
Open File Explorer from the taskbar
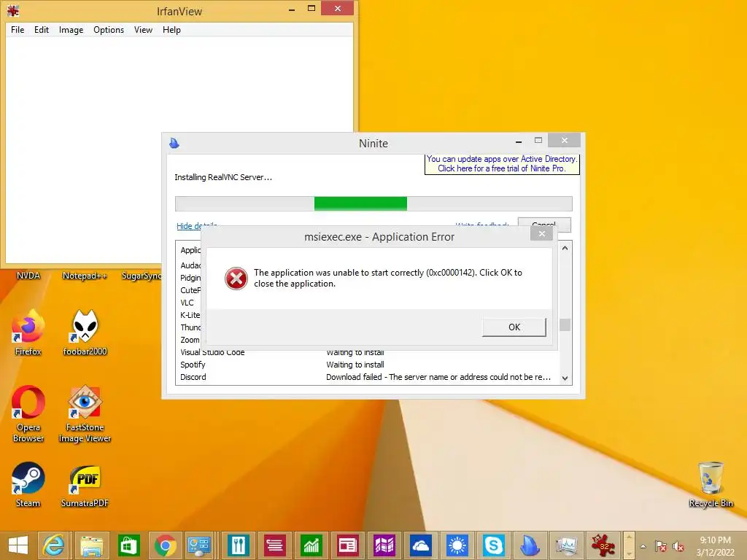click(x=91, y=545)
